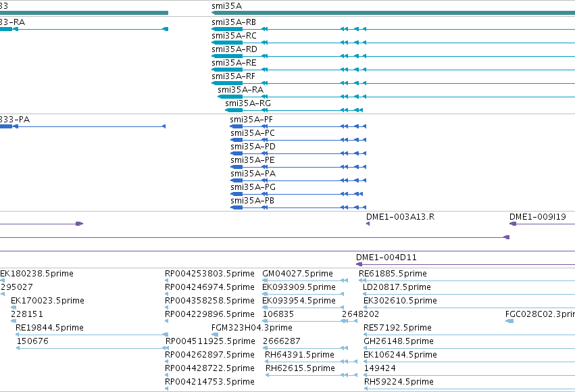575x392 pixels.
Task: Select the smi35A-PE protein label
Action: (x=253, y=160)
